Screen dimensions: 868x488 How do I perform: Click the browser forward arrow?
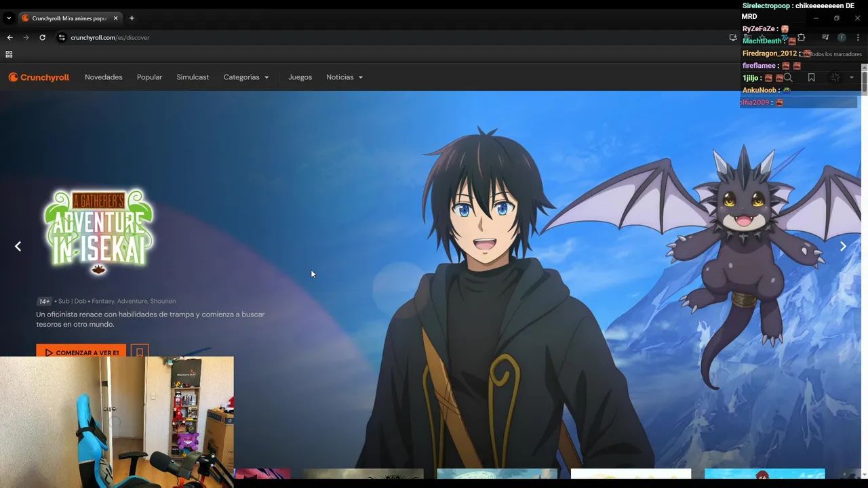tap(26, 37)
